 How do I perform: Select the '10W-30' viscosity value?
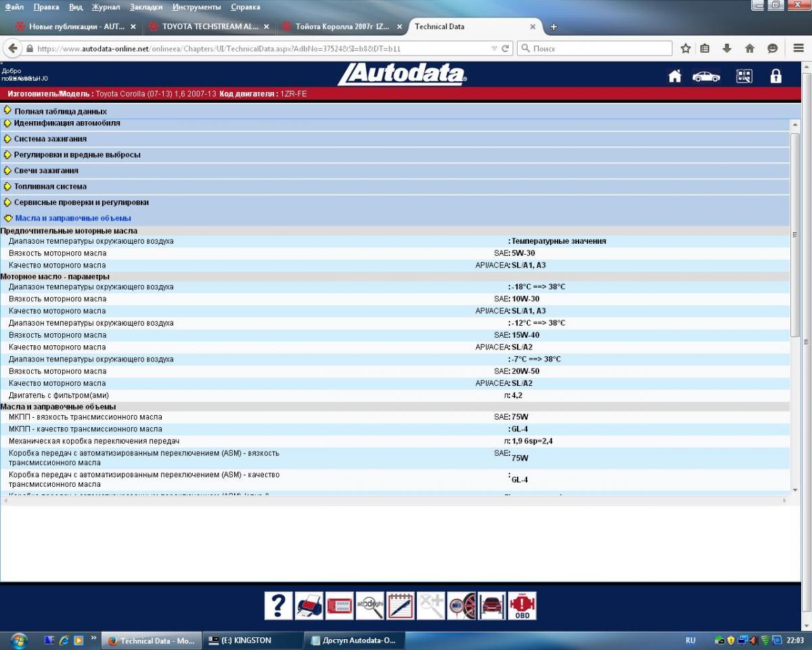coord(525,299)
